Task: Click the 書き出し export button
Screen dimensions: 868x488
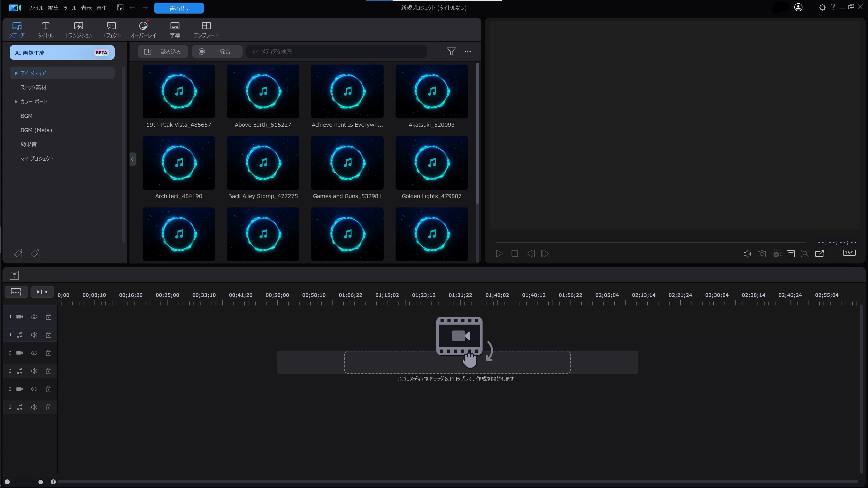Action: tap(179, 8)
